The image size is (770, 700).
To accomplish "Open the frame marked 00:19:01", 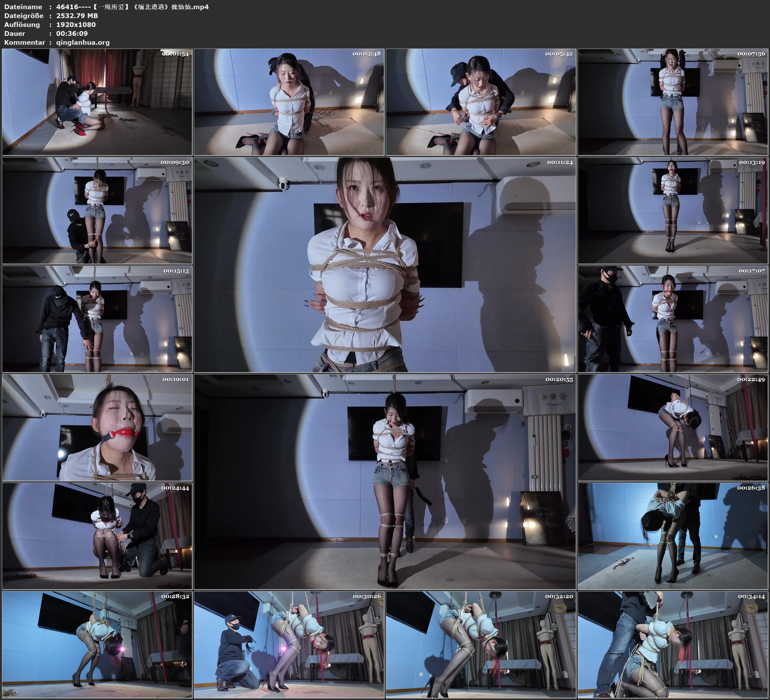I will pyautogui.click(x=97, y=427).
